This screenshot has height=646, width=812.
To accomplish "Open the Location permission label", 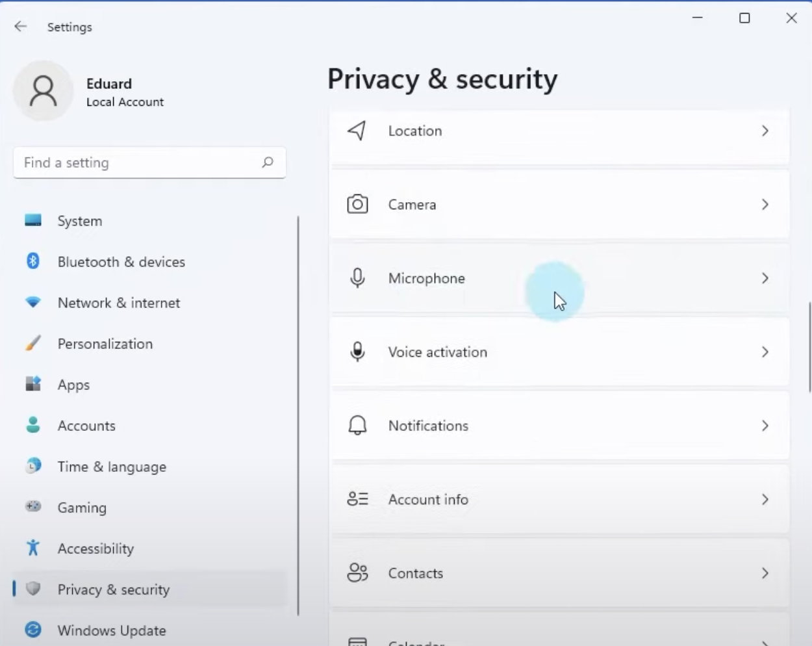I will (415, 131).
